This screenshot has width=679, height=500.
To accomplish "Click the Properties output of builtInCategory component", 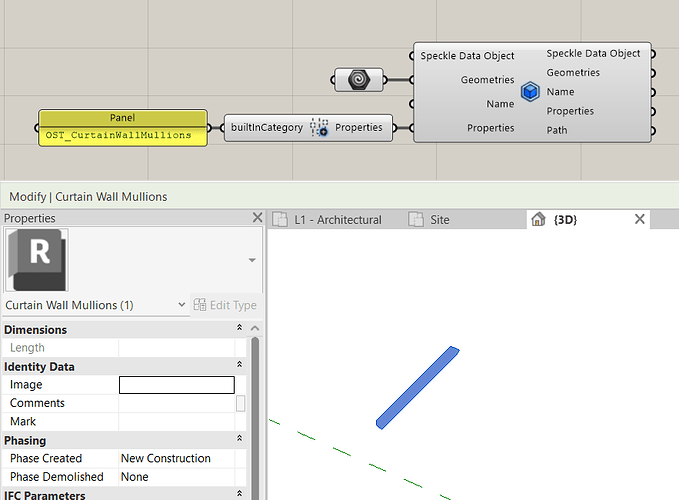I will (x=359, y=128).
